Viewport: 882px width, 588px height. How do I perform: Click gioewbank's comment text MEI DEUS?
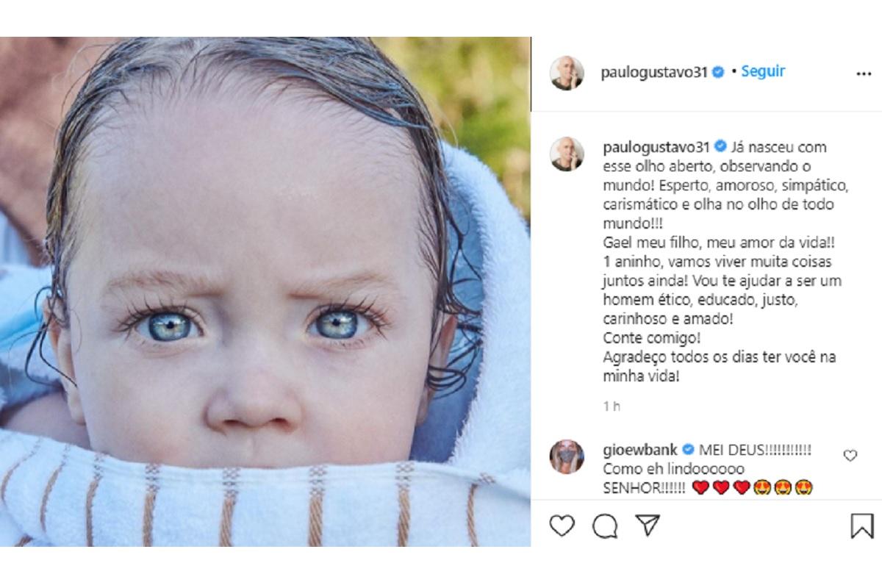756,450
